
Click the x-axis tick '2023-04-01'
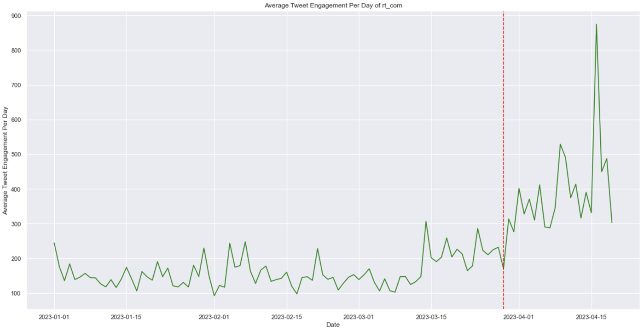519,317
